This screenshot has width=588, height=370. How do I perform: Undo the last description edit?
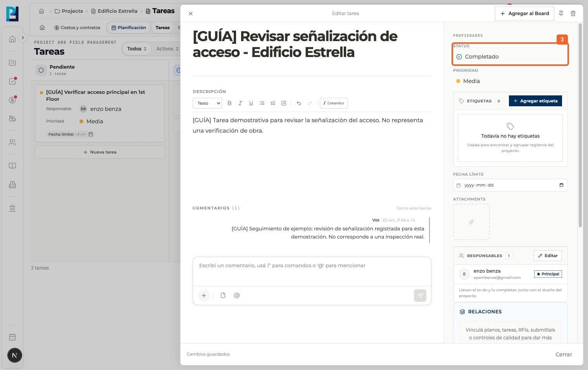point(299,103)
